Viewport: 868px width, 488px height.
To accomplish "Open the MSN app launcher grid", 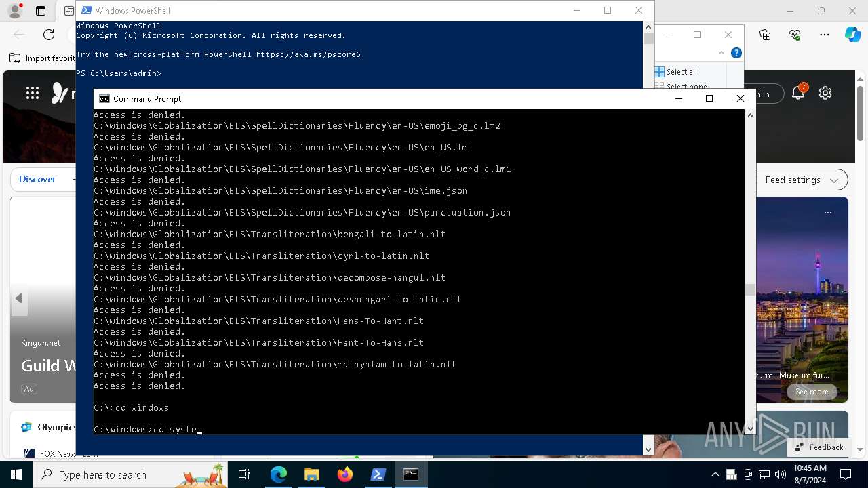I will tap(33, 94).
